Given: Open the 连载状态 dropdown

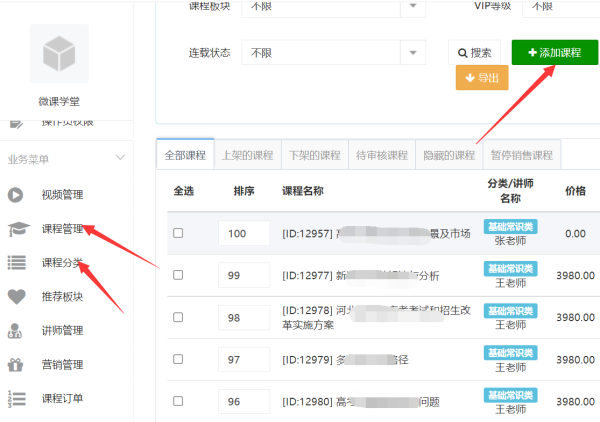Looking at the screenshot, I should point(333,52).
